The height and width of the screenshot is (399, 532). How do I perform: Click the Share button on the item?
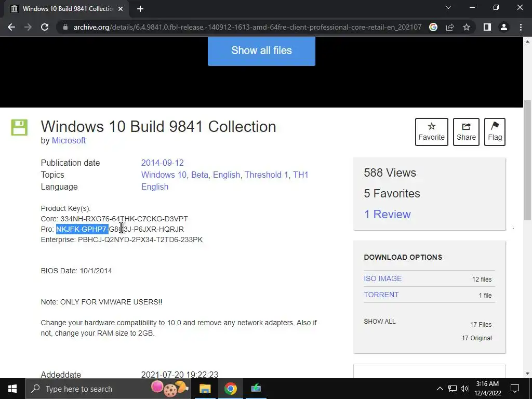tap(466, 132)
